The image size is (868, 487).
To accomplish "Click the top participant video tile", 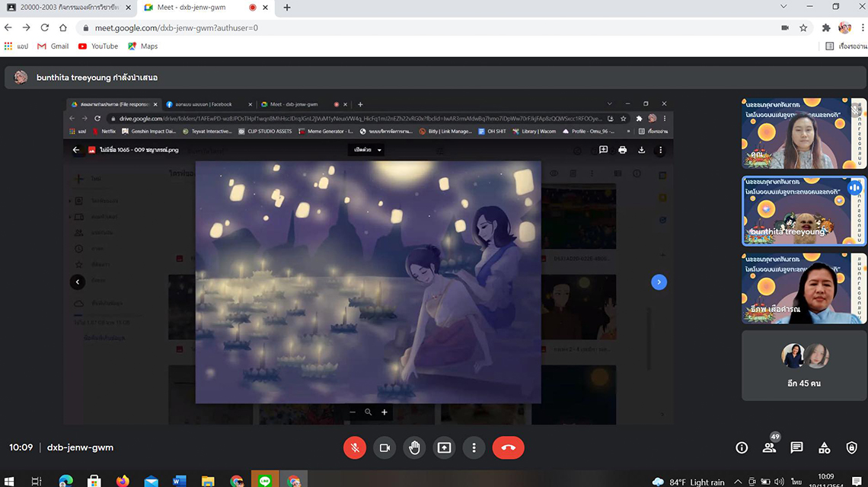I will pyautogui.click(x=804, y=133).
